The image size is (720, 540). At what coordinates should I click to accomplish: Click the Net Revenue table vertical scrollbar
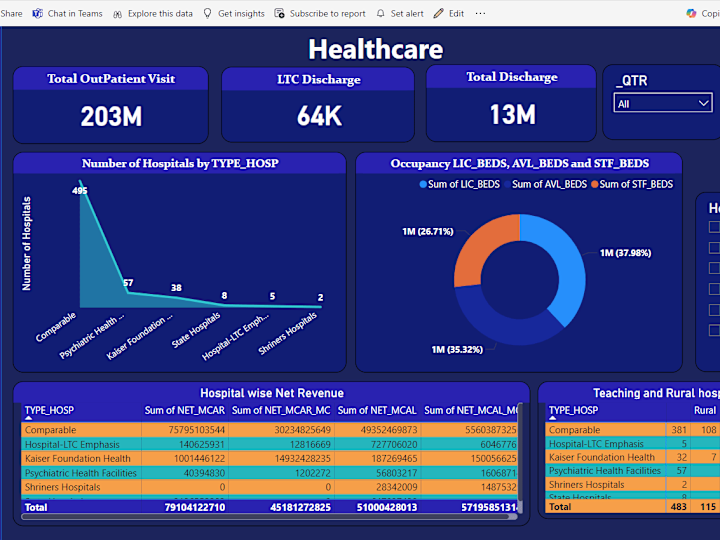click(520, 451)
